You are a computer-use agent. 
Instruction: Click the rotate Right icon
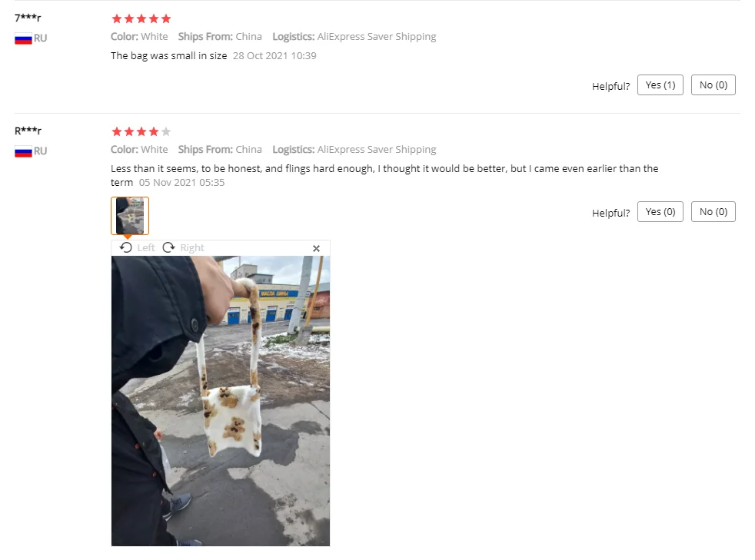[168, 247]
